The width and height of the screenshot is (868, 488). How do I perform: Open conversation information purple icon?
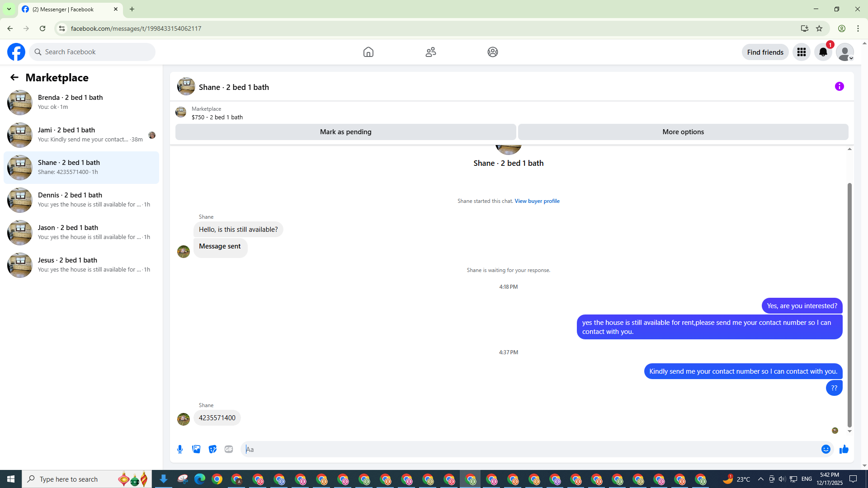[x=839, y=86]
